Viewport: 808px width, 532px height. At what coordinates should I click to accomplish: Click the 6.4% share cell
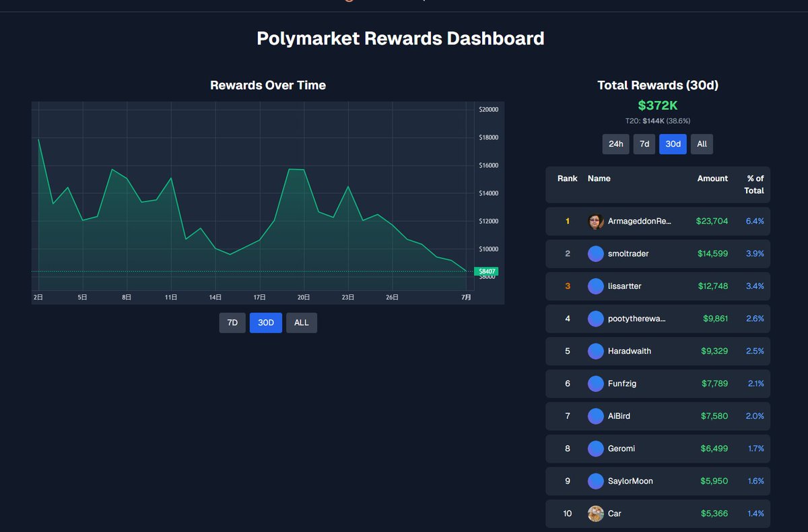click(755, 222)
